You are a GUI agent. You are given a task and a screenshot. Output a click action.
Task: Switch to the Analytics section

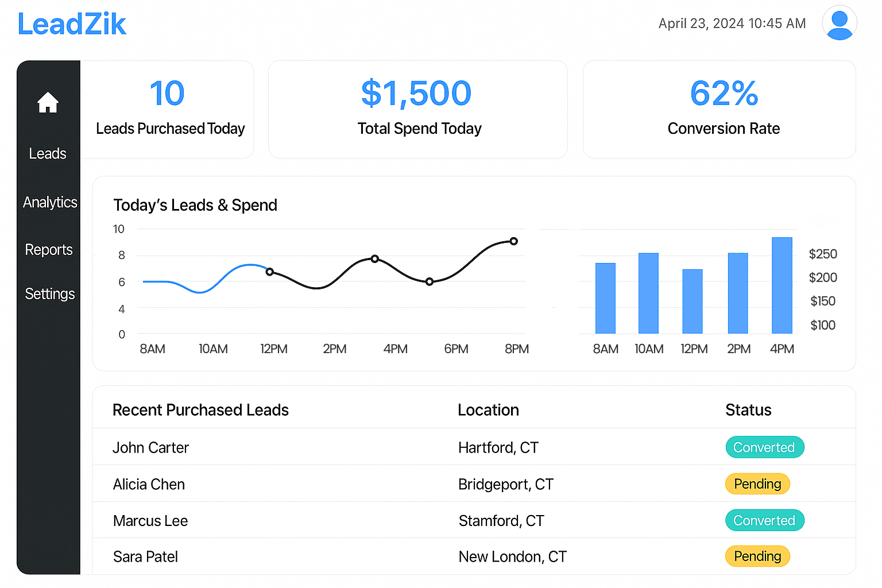[50, 202]
